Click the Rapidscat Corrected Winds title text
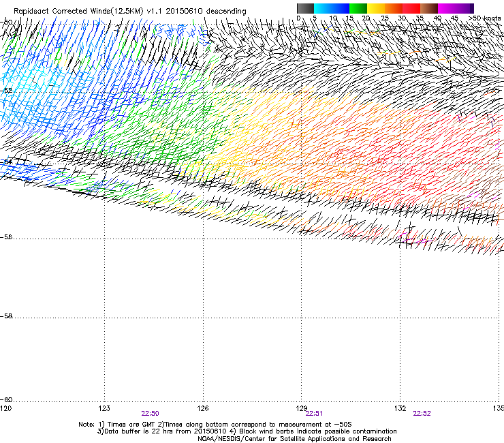504x443 pixels. pyautogui.click(x=130, y=11)
